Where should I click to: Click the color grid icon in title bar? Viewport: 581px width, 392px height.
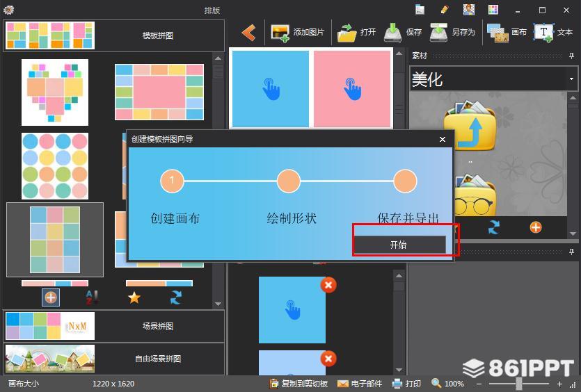[x=493, y=10]
